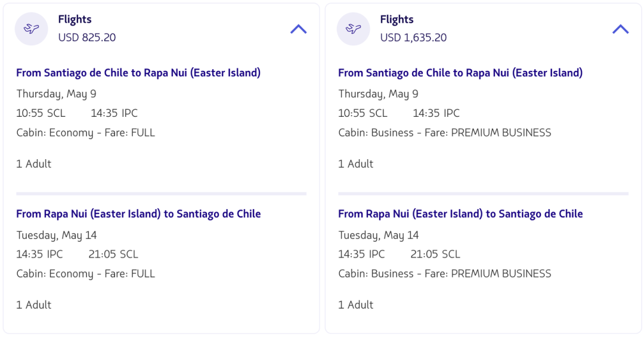The height and width of the screenshot is (338, 644).
Task: Click the airplane icon in the USD 825.20 card
Action: [32, 29]
